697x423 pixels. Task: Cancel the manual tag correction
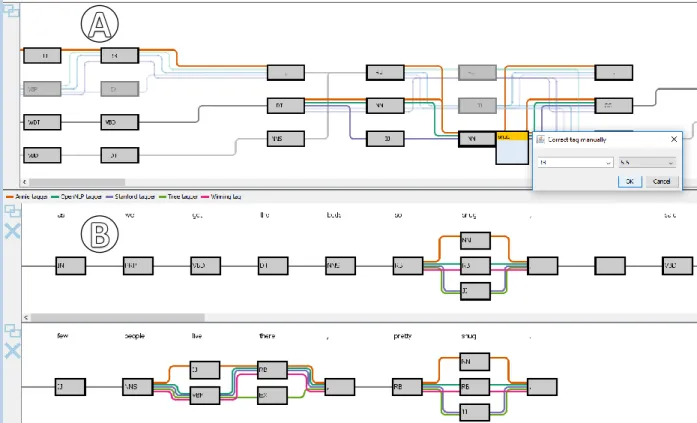click(x=661, y=181)
